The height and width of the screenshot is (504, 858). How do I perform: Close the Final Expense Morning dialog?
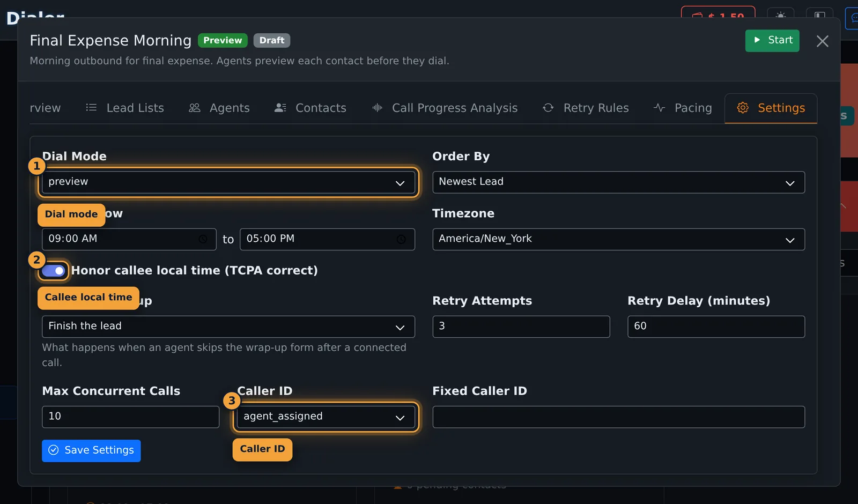[822, 41]
